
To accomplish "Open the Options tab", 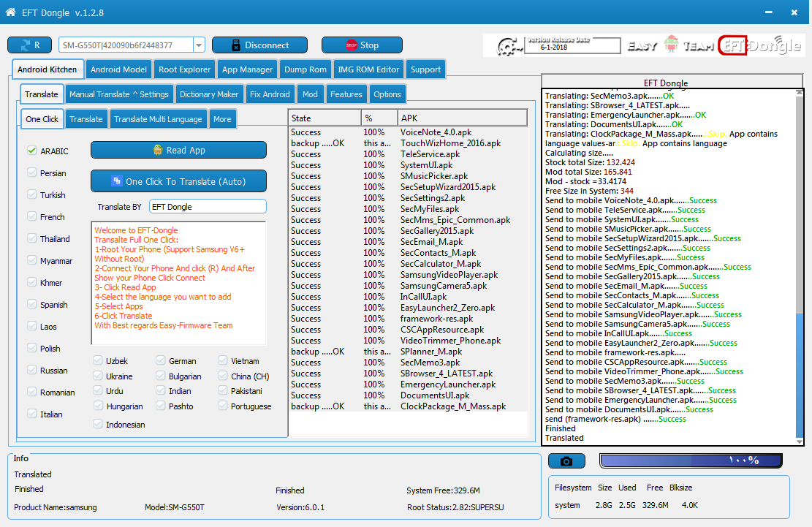I will click(x=387, y=94).
